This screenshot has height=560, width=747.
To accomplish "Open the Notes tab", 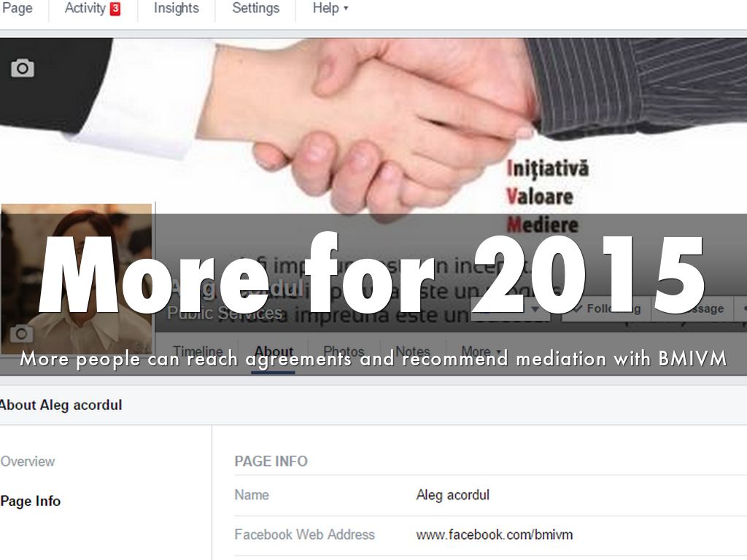I will click(413, 351).
